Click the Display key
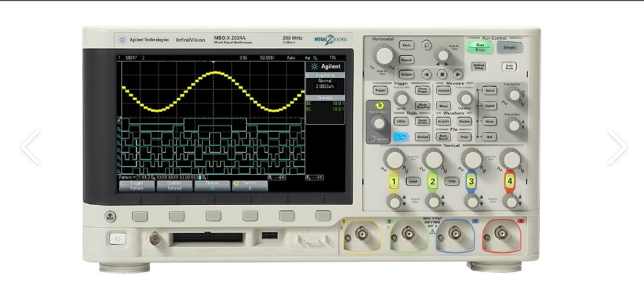 click(464, 121)
